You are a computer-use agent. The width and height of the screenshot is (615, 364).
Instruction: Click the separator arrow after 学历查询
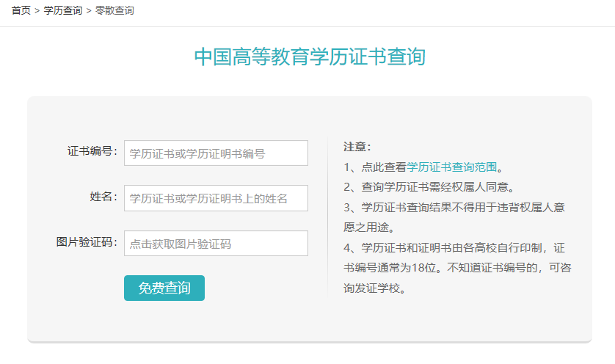[x=89, y=11]
